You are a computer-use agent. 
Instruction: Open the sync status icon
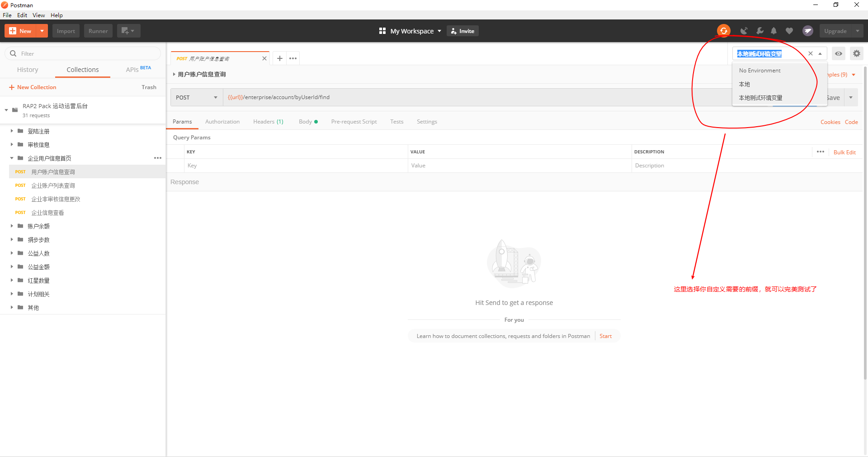tap(724, 30)
